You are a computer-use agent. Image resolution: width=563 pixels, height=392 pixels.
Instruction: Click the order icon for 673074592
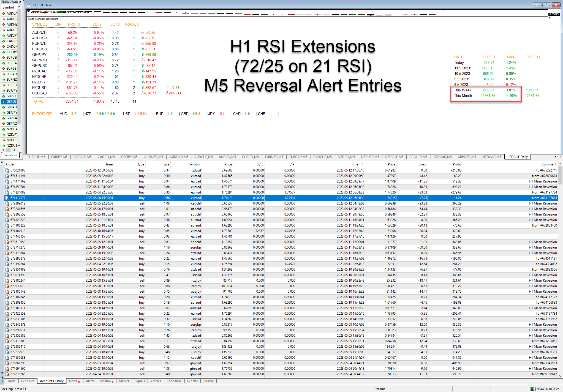click(x=7, y=275)
